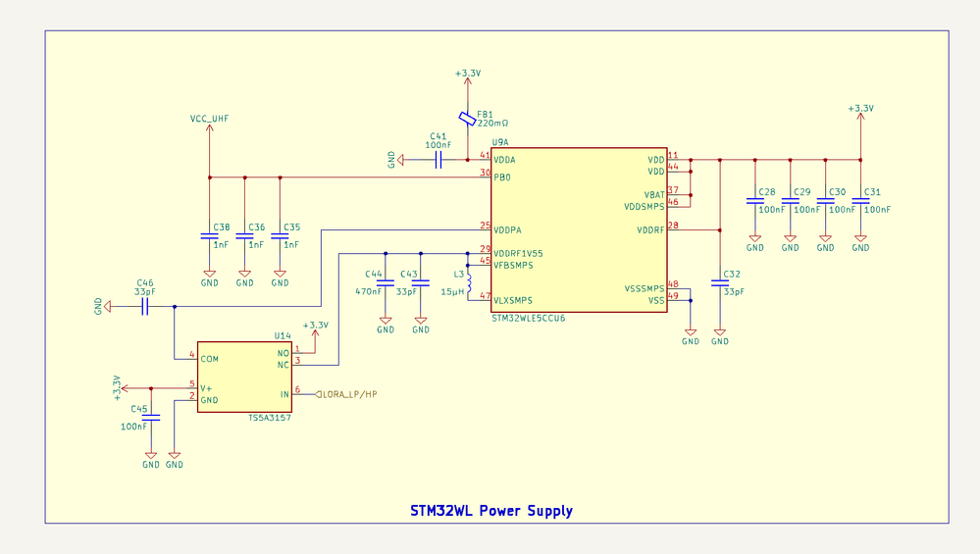Select the C45 capacitor symbol
Image resolution: width=980 pixels, height=554 pixels.
151,418
